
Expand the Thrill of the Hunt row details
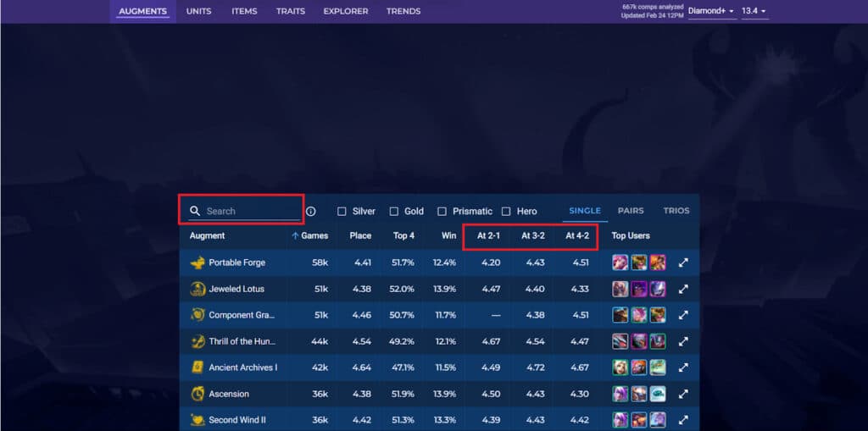tap(683, 341)
